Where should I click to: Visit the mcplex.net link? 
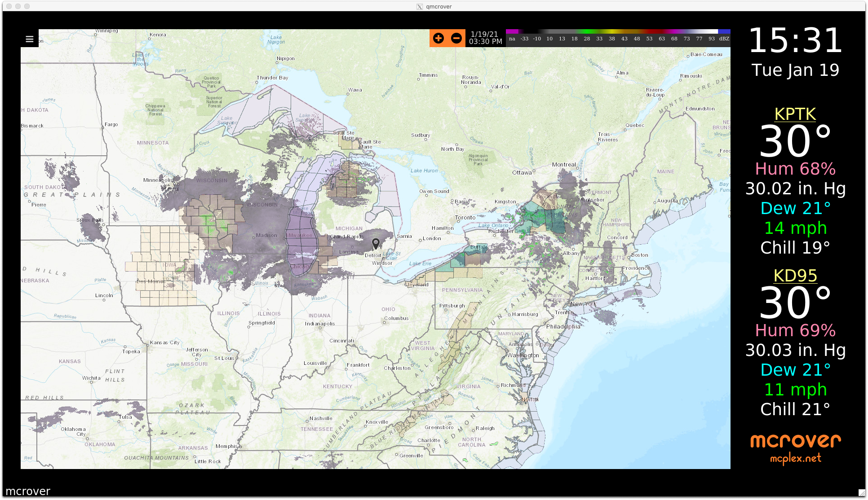(795, 458)
